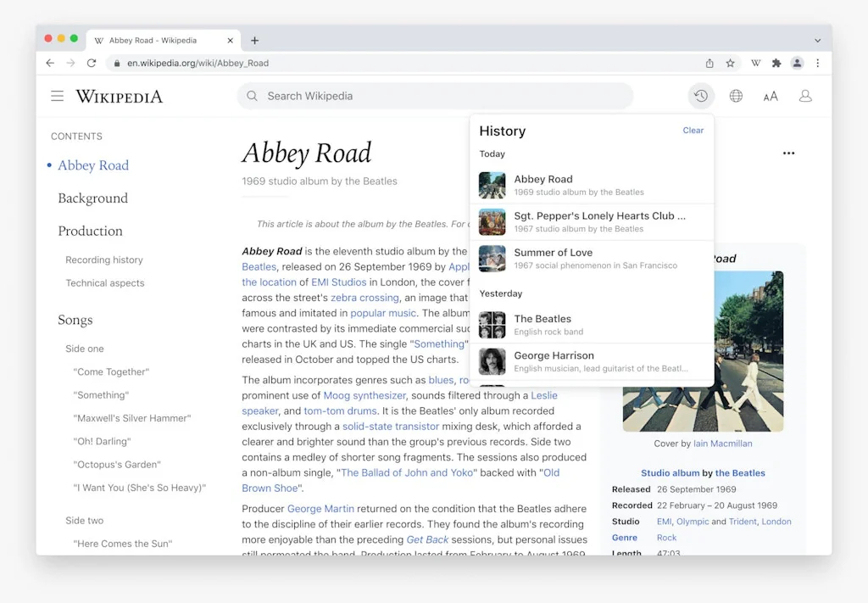Open the article's three-dot overflow menu
Viewport: 868px width, 603px height.
click(x=788, y=153)
